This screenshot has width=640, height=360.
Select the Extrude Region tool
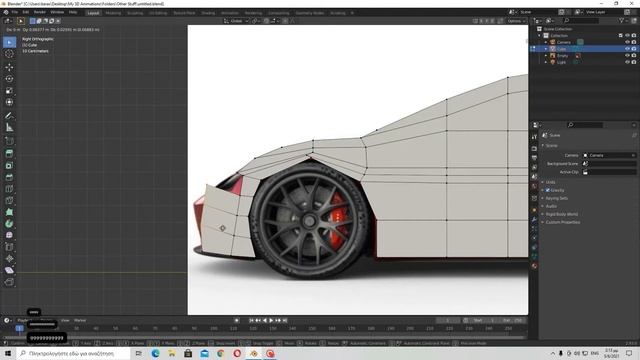click(x=9, y=154)
